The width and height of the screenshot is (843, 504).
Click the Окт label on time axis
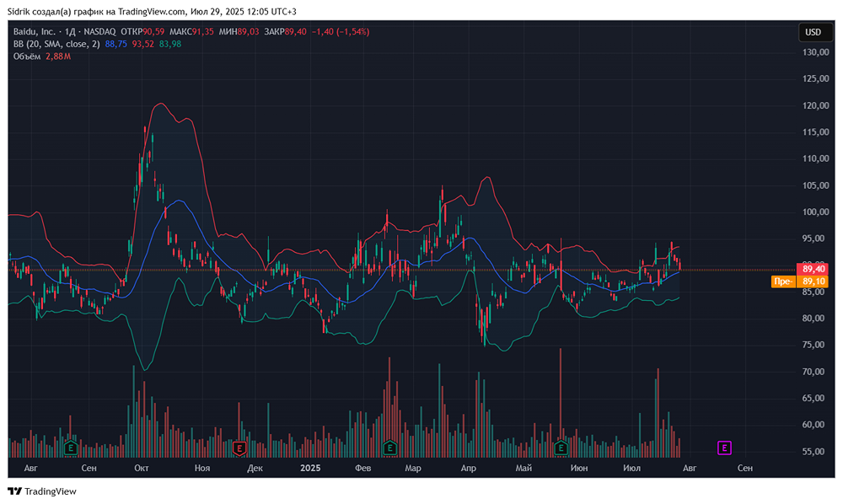[142, 468]
